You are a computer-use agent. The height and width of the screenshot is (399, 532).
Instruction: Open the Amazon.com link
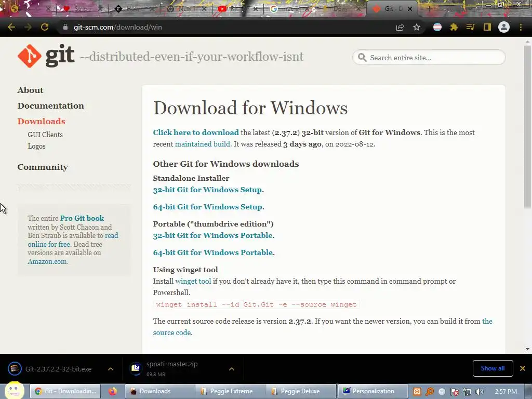coord(47,261)
